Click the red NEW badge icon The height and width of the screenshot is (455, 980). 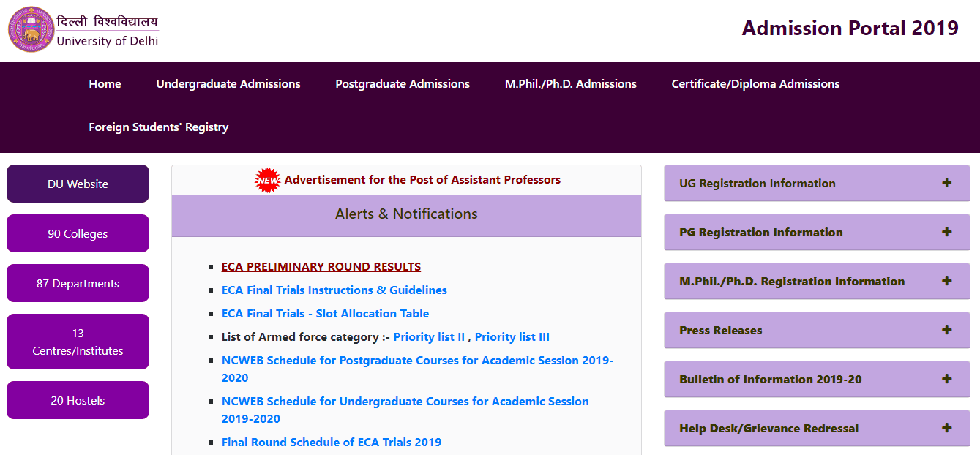(267, 180)
